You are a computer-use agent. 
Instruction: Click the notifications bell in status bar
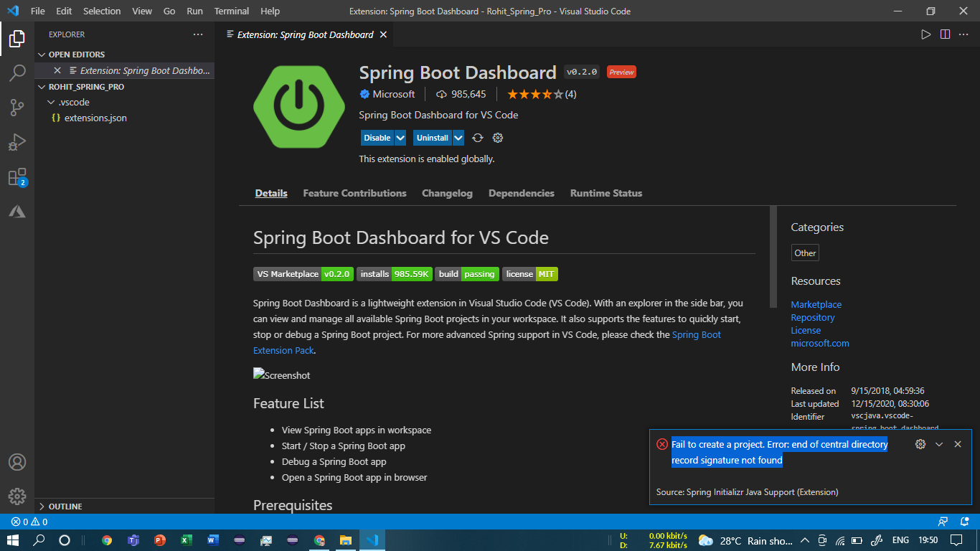[963, 522]
